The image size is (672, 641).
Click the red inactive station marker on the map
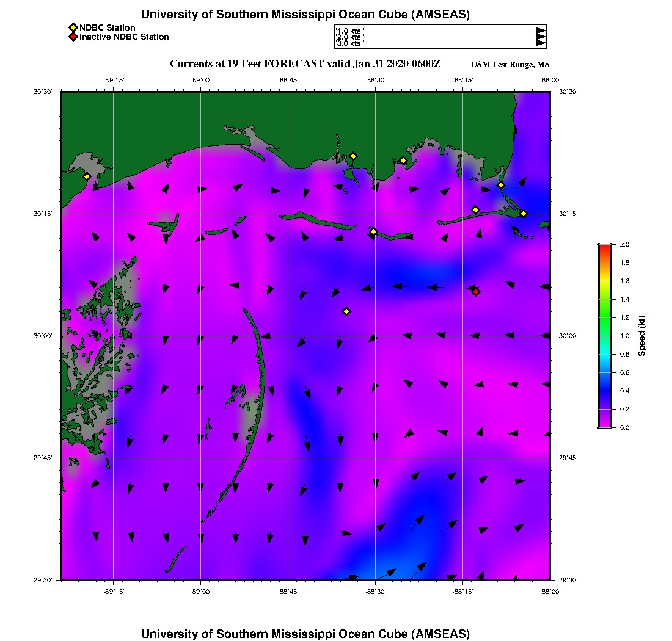(476, 292)
